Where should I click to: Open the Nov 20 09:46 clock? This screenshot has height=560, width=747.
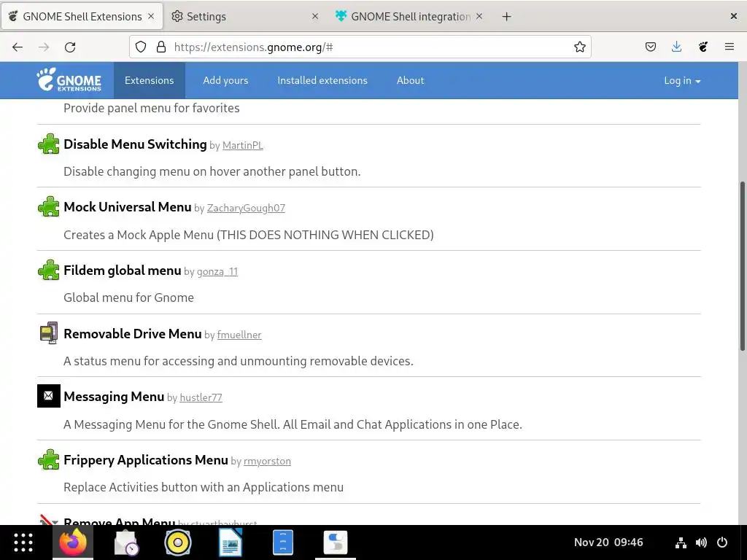point(608,542)
